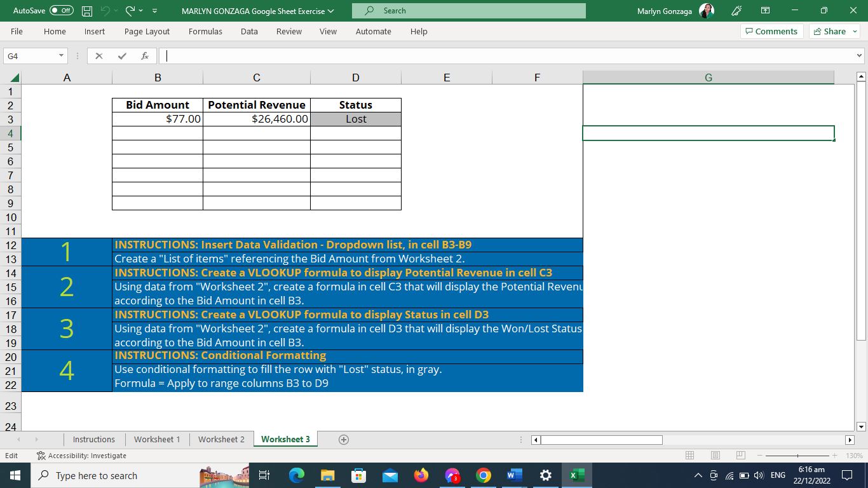Image resolution: width=868 pixels, height=488 pixels.
Task: Save the workbook using the floppy disk icon
Action: pyautogui.click(x=88, y=11)
